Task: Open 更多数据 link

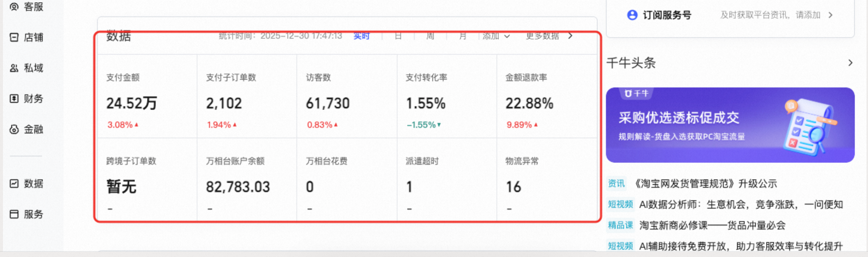Action: tap(542, 36)
